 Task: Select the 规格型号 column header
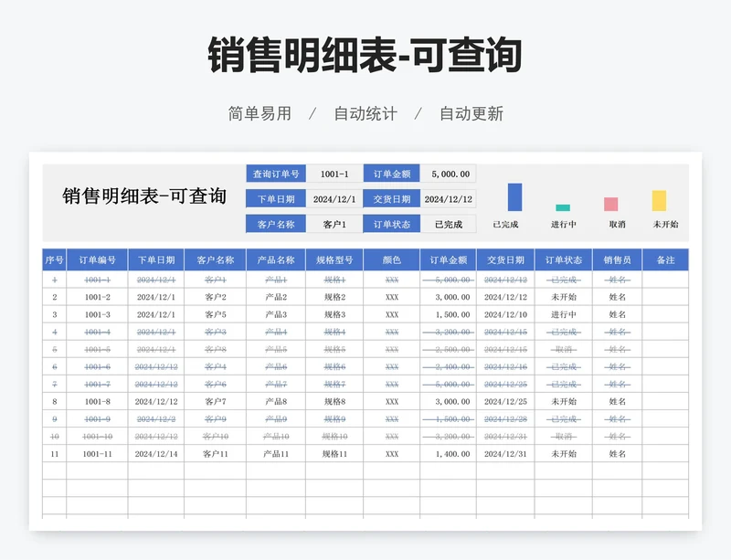pos(334,259)
